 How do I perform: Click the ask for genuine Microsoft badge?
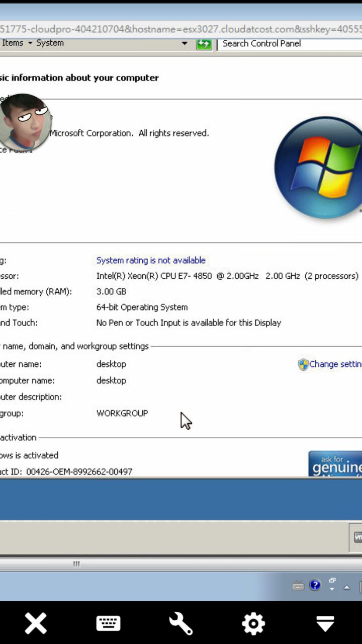pos(335,463)
